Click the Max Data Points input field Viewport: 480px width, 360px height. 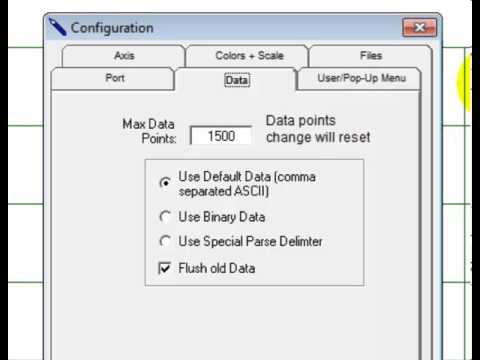point(221,136)
